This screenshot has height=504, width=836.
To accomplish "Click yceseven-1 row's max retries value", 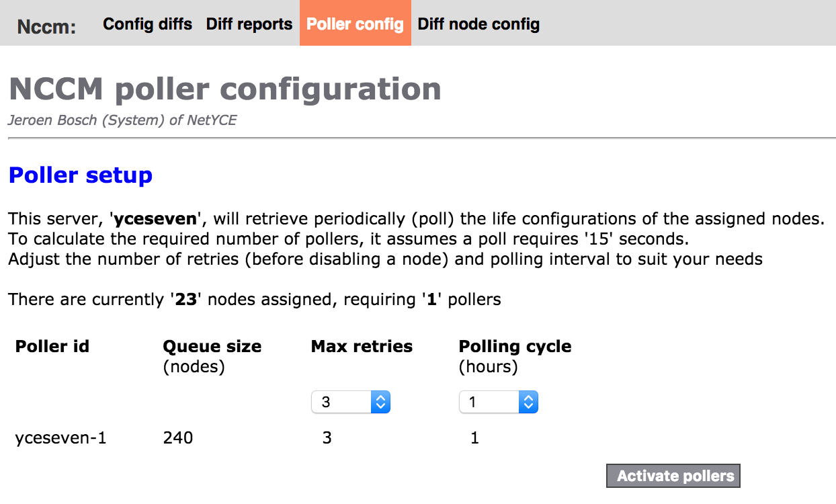I will [x=327, y=439].
